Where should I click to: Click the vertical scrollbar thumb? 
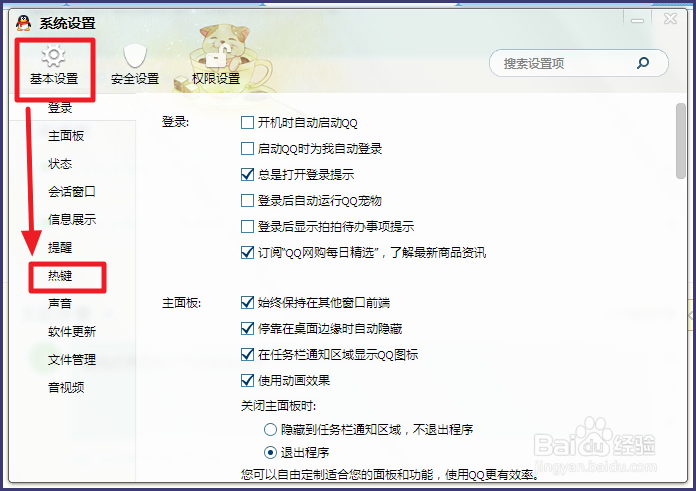681,141
